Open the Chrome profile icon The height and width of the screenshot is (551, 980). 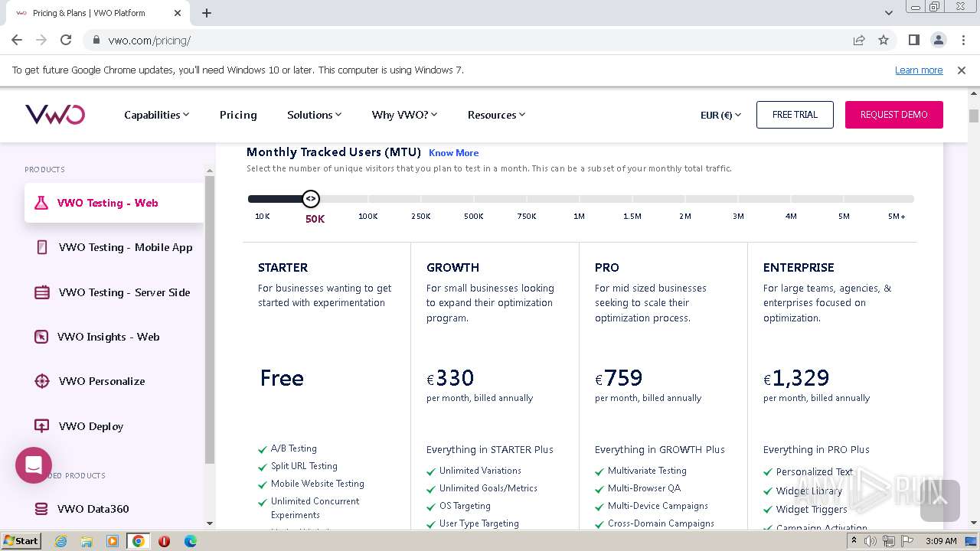click(938, 40)
